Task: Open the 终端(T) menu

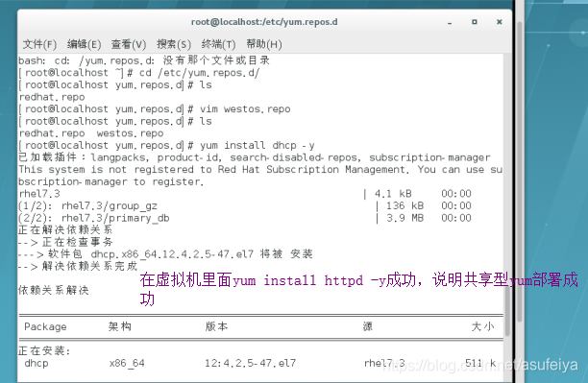Action: tap(218, 44)
